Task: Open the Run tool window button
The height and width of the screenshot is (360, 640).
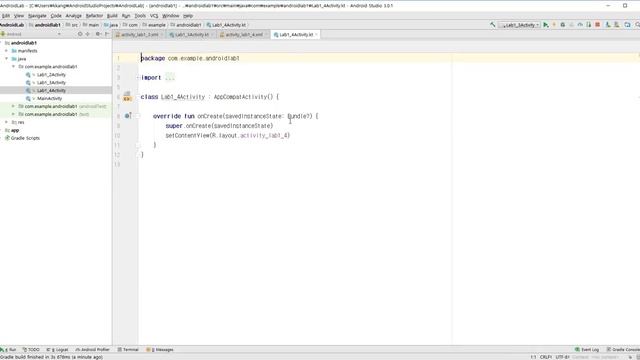Action: [x=9, y=350]
